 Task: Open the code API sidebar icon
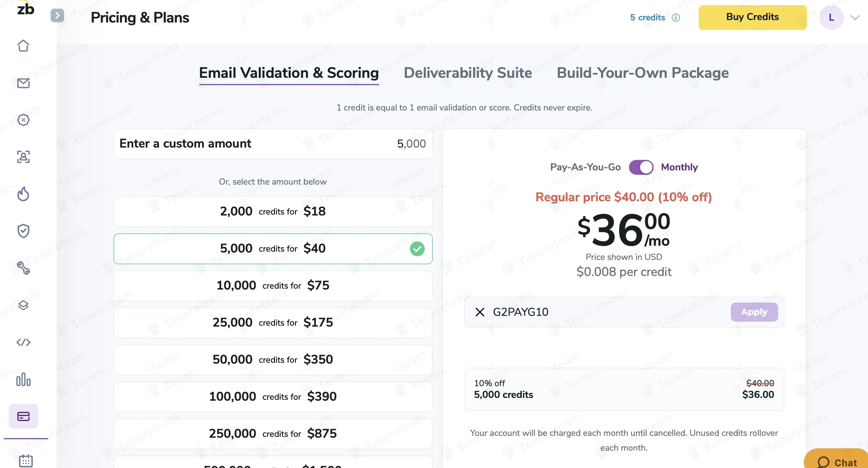pyautogui.click(x=23, y=342)
